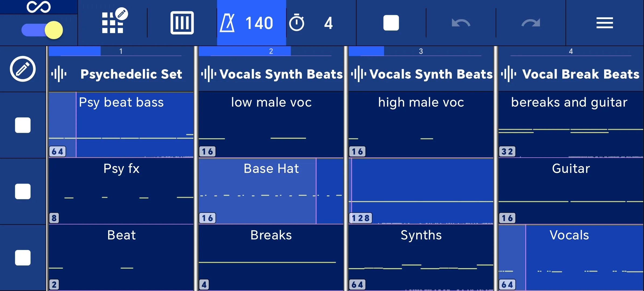Click the 32 length badge on bereaks and guitar
Image resolution: width=644 pixels, height=291 pixels.
507,151
